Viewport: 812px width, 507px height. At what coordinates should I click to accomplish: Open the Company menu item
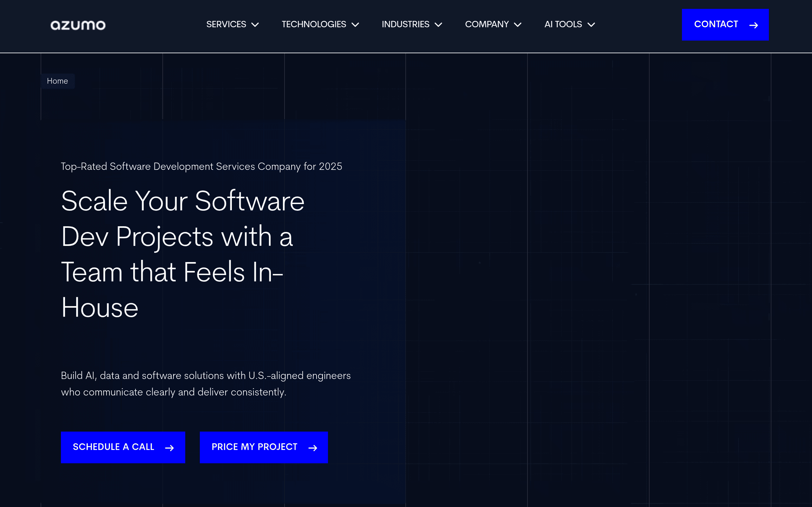pyautogui.click(x=487, y=24)
